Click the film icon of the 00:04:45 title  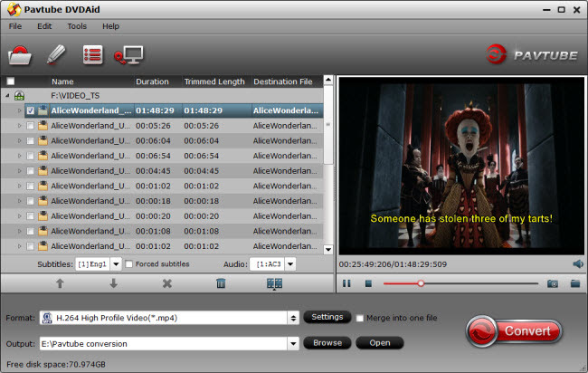click(x=43, y=171)
